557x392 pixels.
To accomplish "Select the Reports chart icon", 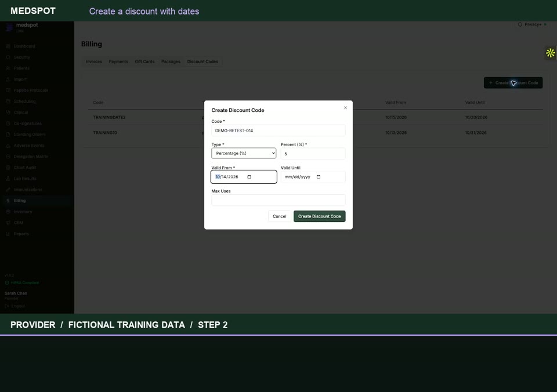I will (8, 234).
